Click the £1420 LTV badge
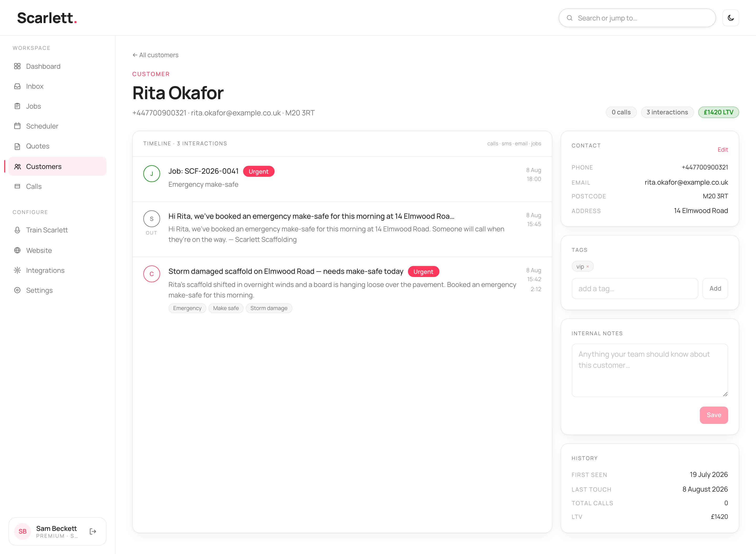This screenshot has width=756, height=554. tap(718, 112)
